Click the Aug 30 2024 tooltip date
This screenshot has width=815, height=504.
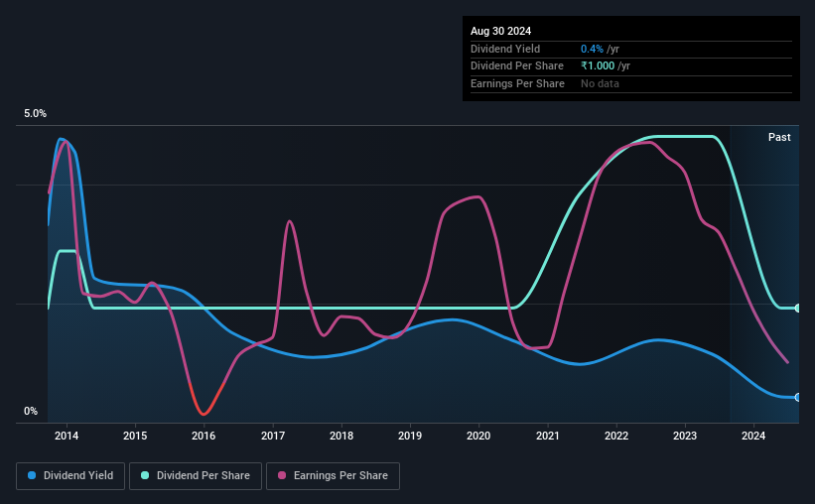(x=501, y=31)
